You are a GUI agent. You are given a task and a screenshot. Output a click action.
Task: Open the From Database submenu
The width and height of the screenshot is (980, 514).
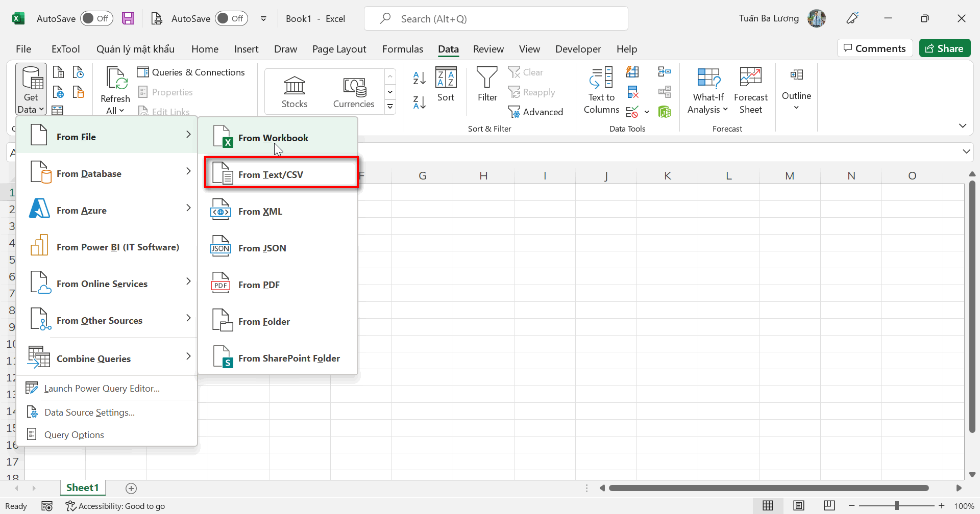[x=107, y=173]
